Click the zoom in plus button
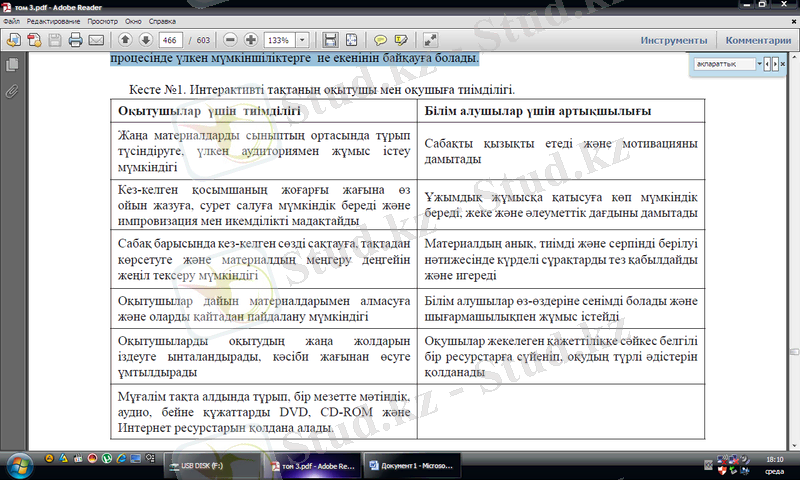The height and width of the screenshot is (480, 800). [x=249, y=40]
